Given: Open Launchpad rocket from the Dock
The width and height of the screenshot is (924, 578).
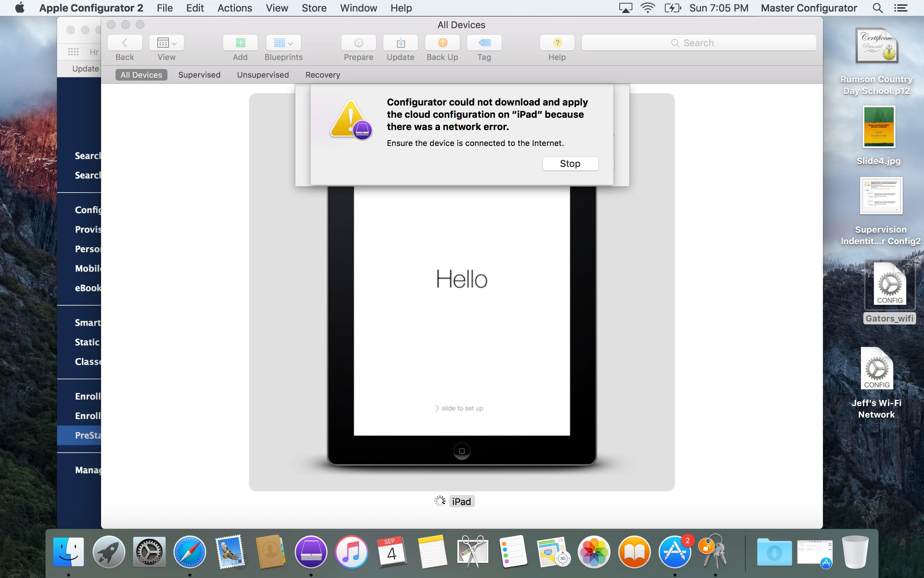Looking at the screenshot, I should (109, 552).
